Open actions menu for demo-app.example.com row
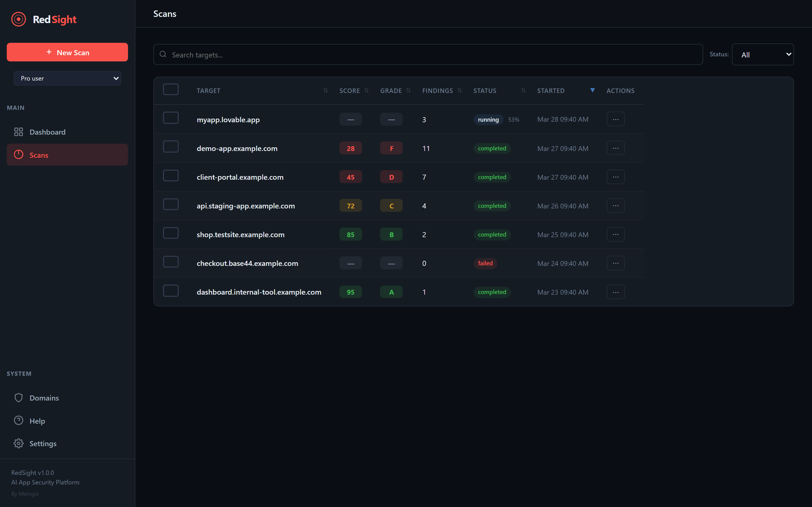 (x=615, y=148)
